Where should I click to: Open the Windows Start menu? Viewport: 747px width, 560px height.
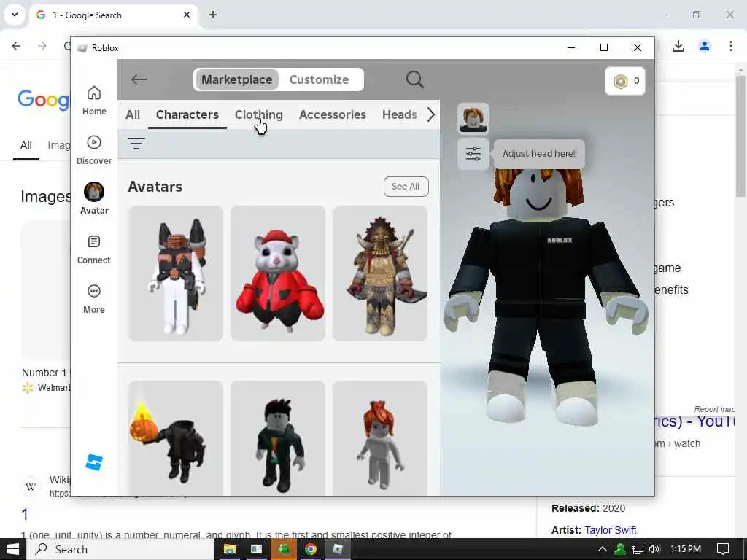(x=13, y=550)
